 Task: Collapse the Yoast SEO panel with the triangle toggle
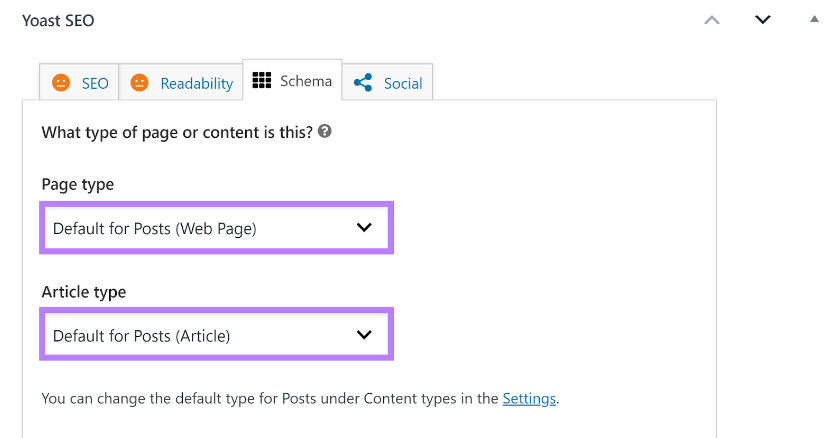click(814, 19)
